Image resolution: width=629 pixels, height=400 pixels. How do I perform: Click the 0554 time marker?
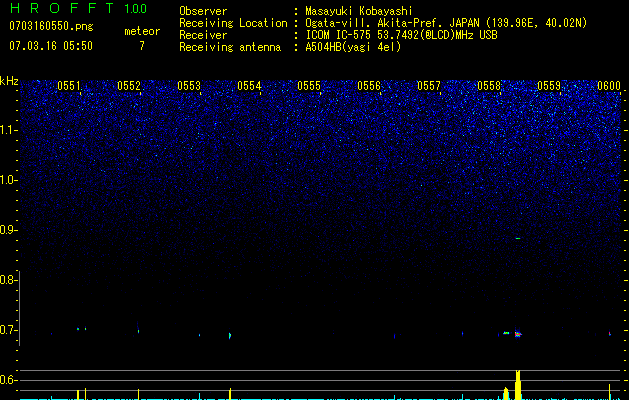pos(249,86)
